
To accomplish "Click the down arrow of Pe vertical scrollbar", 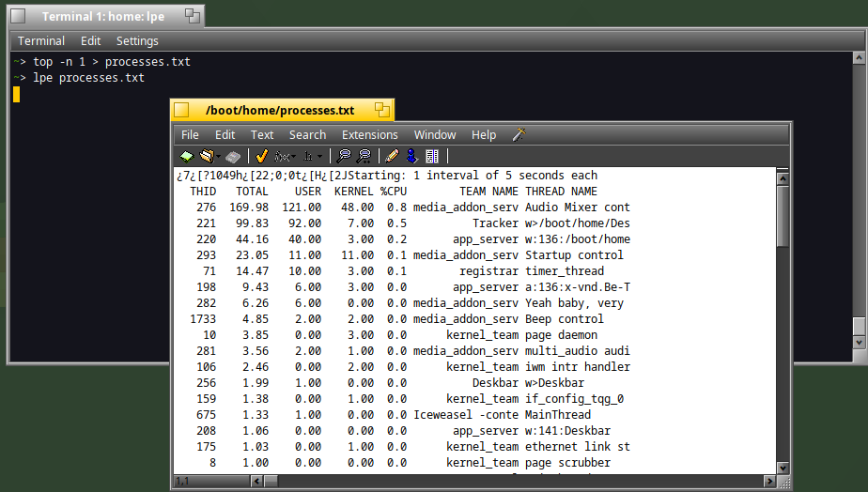I will tap(783, 468).
